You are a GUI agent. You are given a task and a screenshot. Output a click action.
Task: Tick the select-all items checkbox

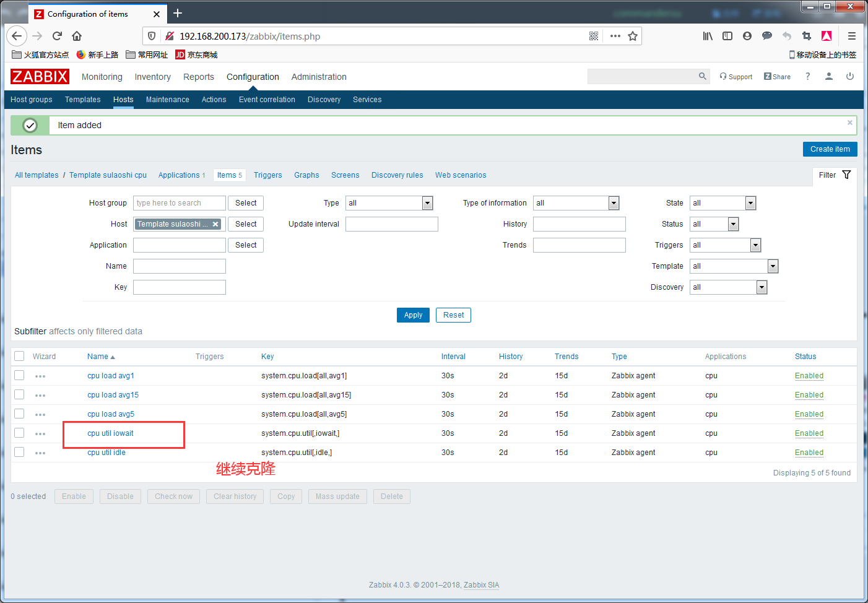point(19,356)
